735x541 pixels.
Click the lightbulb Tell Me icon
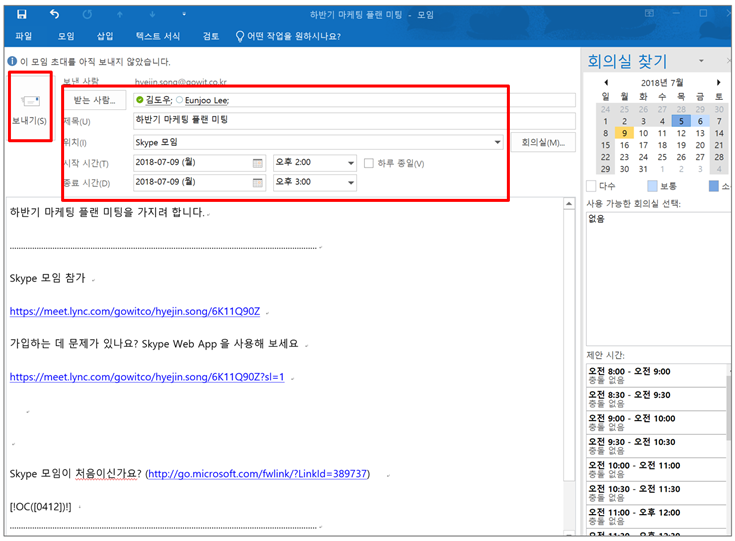coord(240,36)
